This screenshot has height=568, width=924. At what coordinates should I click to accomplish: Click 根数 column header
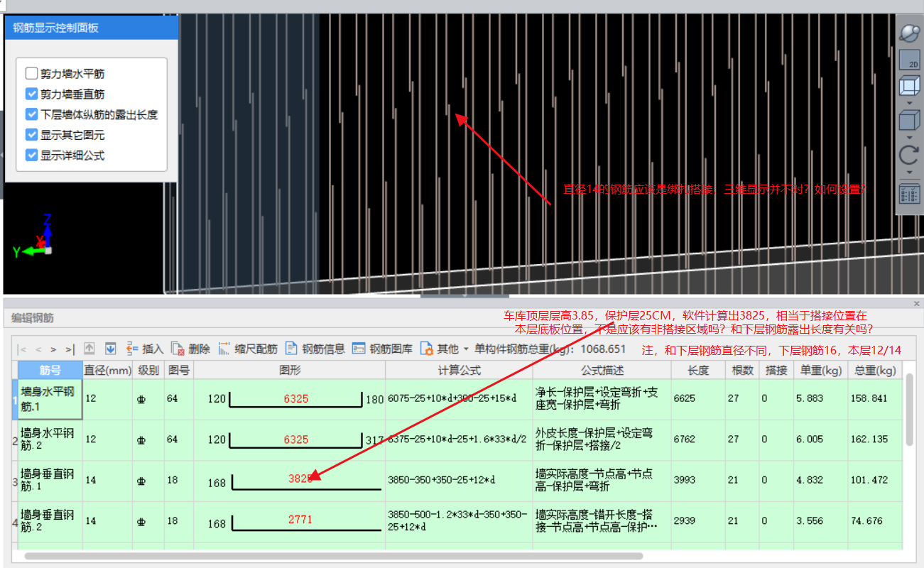743,370
